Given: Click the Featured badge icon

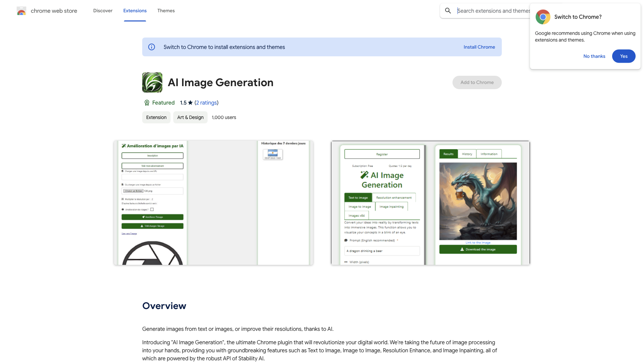Looking at the screenshot, I should click(x=147, y=103).
